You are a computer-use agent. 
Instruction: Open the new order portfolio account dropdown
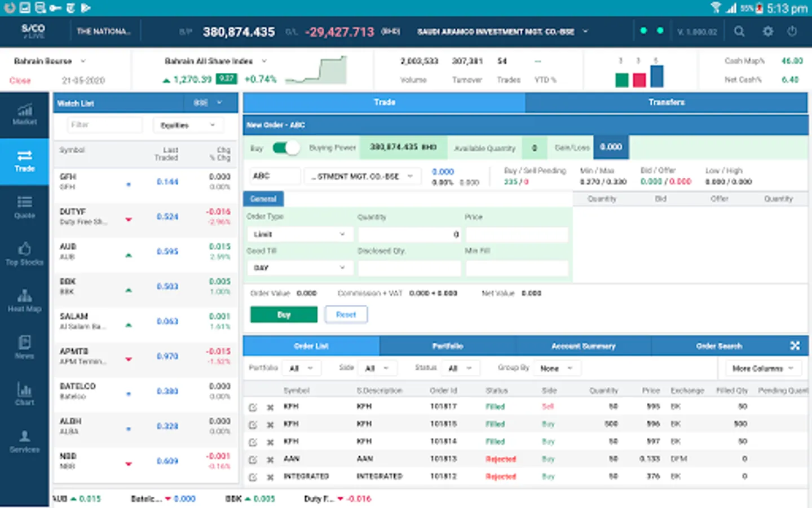click(x=361, y=176)
